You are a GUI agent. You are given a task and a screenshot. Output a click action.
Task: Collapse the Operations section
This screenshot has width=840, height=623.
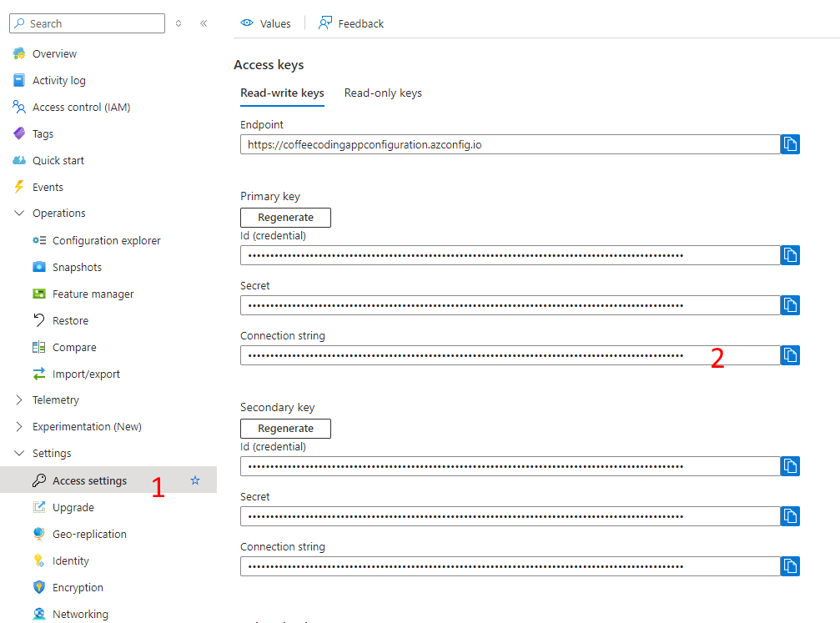click(x=19, y=214)
